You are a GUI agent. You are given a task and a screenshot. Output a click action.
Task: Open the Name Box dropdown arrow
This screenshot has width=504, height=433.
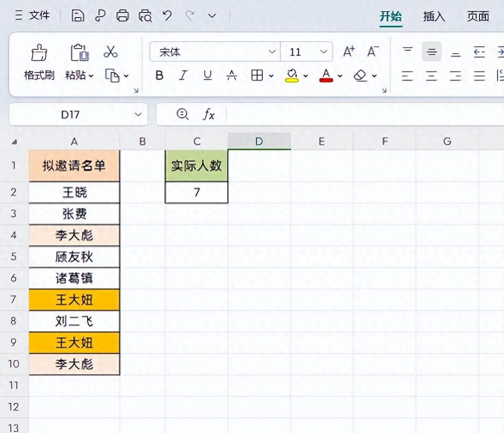coord(138,115)
